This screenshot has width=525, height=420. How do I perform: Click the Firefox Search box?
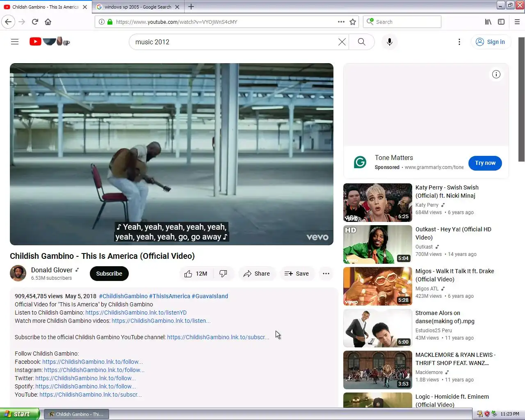click(402, 22)
